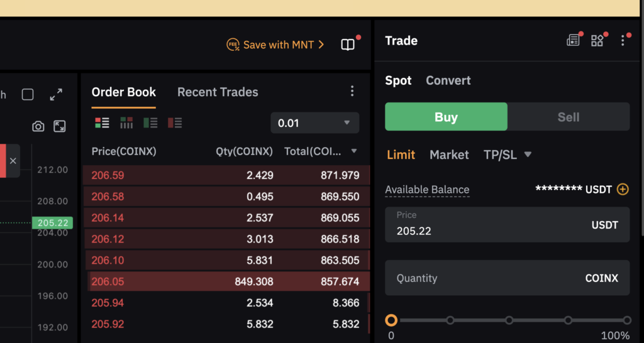Select the Buy side
The height and width of the screenshot is (343, 644).
point(446,117)
